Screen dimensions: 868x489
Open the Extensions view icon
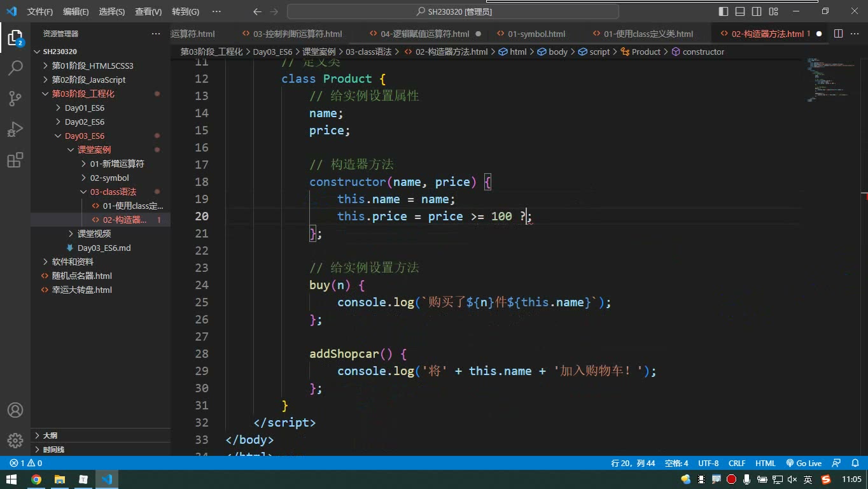point(15,160)
